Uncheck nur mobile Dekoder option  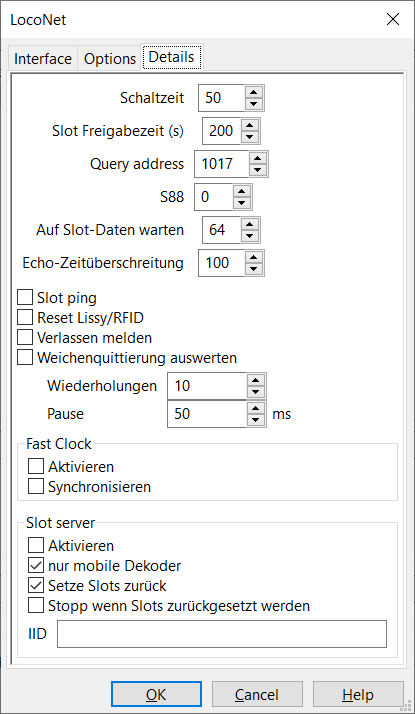coord(36,566)
